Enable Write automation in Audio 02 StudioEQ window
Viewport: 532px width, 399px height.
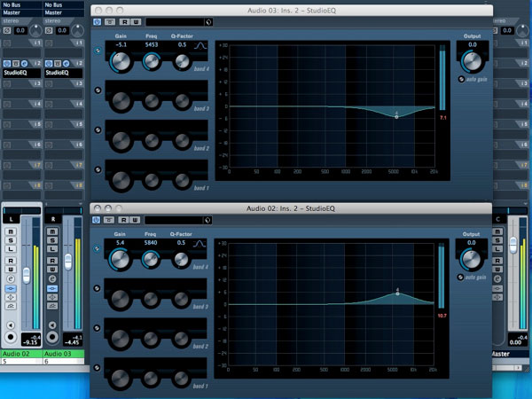(x=135, y=220)
